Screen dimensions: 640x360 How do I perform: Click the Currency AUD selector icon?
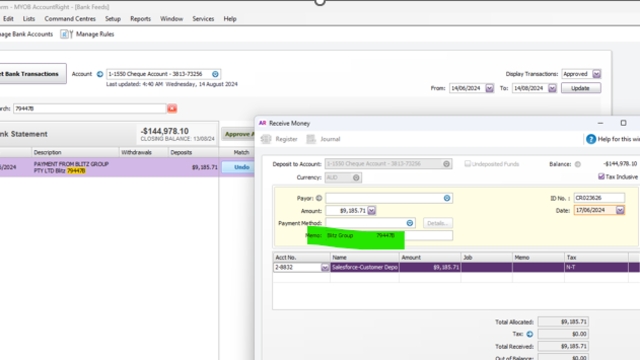point(356,178)
